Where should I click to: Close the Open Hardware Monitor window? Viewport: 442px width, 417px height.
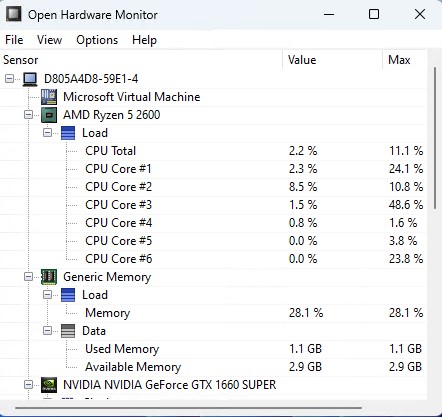[x=420, y=14]
